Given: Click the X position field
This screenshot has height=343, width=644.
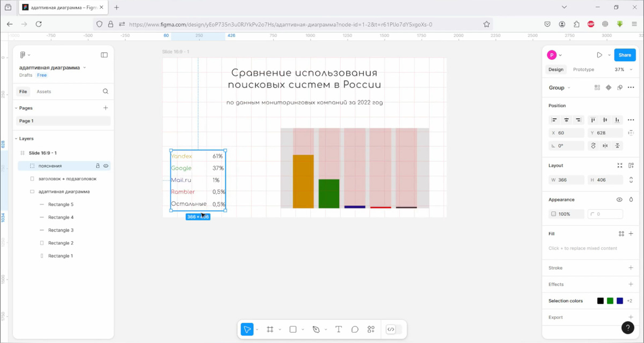Looking at the screenshot, I should [x=566, y=133].
